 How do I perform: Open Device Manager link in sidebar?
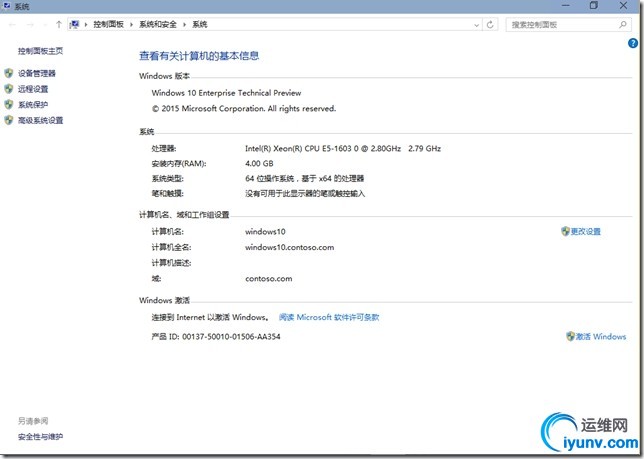[x=37, y=73]
